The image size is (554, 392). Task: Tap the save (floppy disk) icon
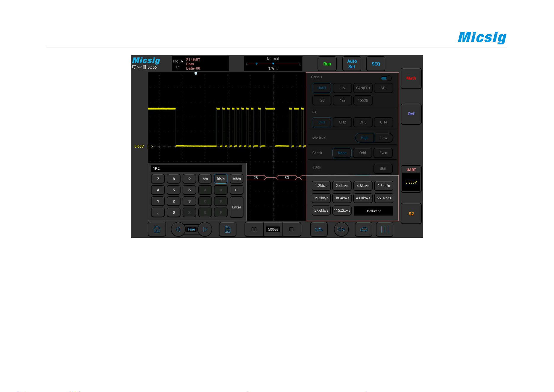click(x=228, y=229)
